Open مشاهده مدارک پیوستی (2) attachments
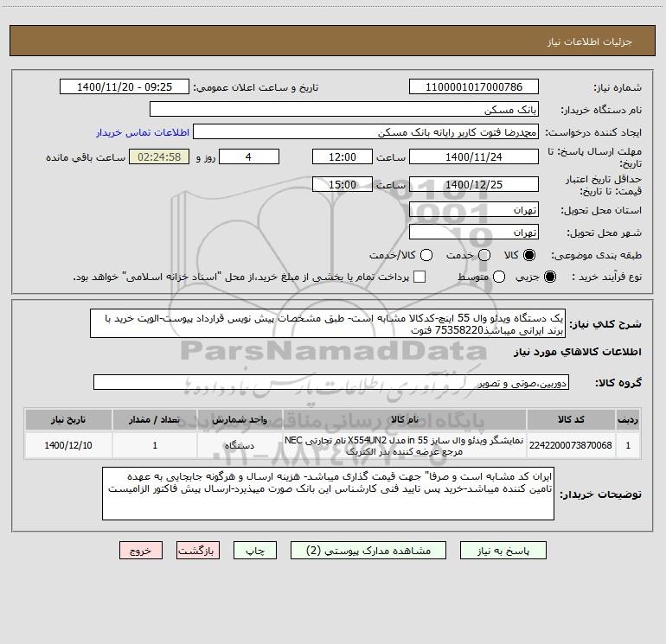The height and width of the screenshot is (644, 666). tap(368, 551)
